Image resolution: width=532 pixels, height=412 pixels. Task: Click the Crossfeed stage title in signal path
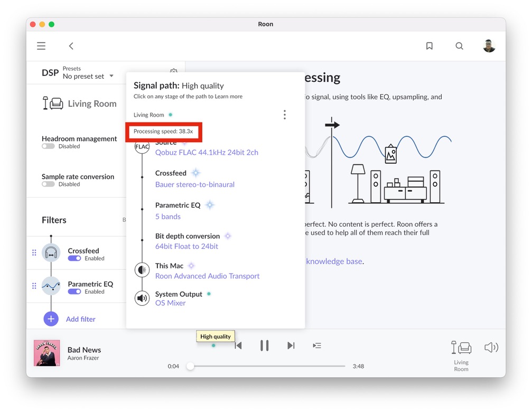[x=171, y=173]
